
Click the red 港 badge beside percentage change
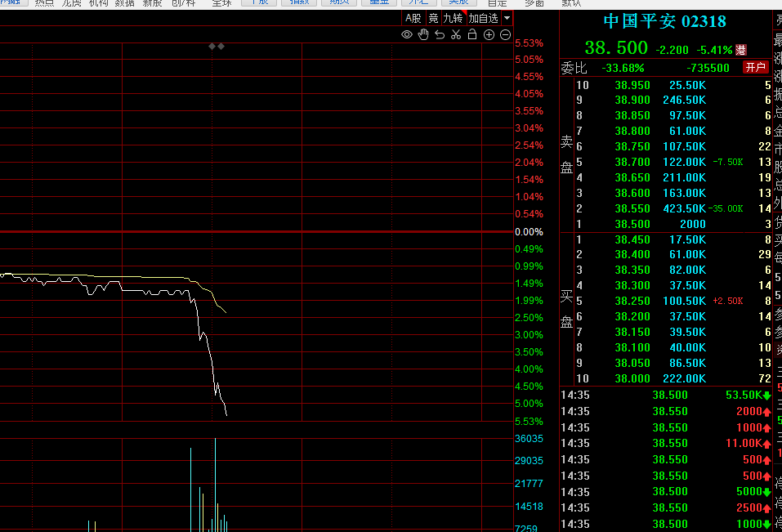click(x=741, y=50)
